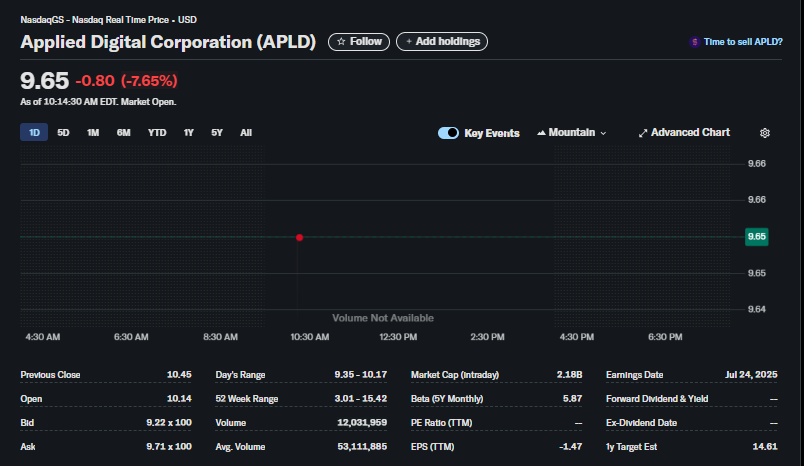Click the As of 10:14:30 AM timestamp
Screen dimensions: 804x466
tap(98, 102)
